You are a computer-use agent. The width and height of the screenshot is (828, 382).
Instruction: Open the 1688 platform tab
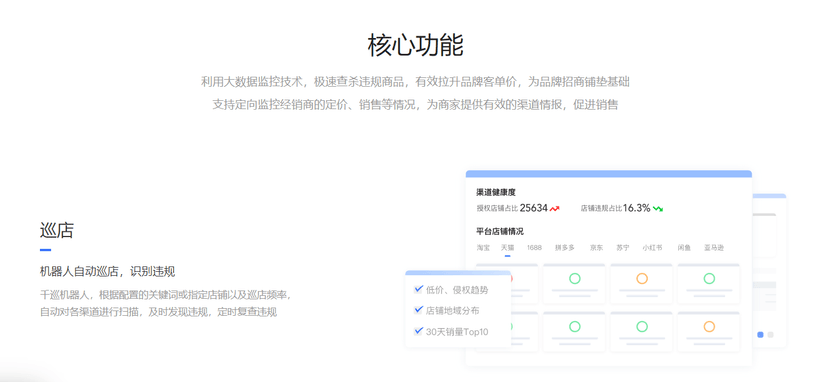click(534, 247)
